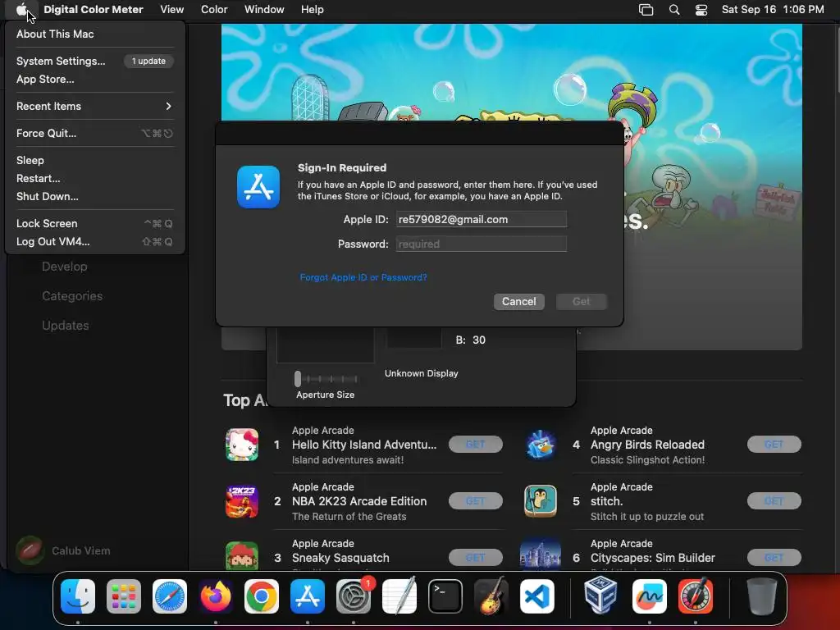This screenshot has width=840, height=630.
Task: Open the Color menu
Action: [x=214, y=10]
